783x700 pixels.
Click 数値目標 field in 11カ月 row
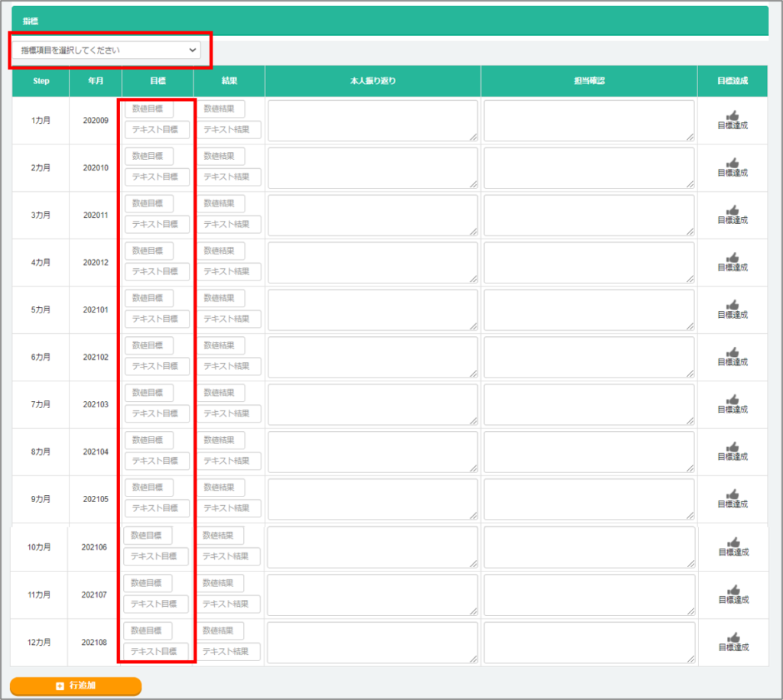click(148, 583)
